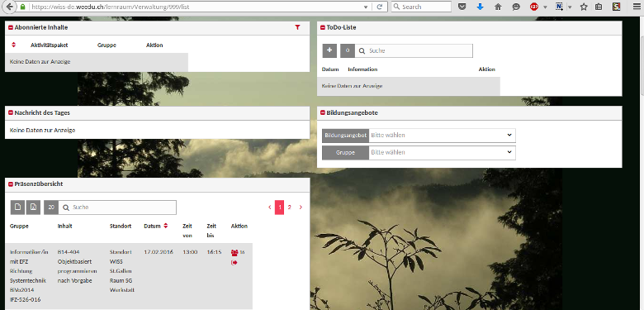The image size is (644, 310).
Task: Click the end time cell 16:15
Action: [215, 252]
